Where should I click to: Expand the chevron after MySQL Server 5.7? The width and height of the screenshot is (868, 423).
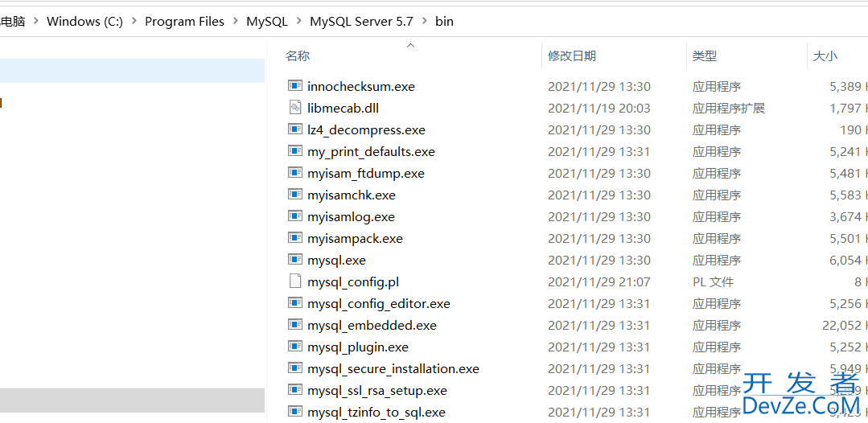click(425, 22)
